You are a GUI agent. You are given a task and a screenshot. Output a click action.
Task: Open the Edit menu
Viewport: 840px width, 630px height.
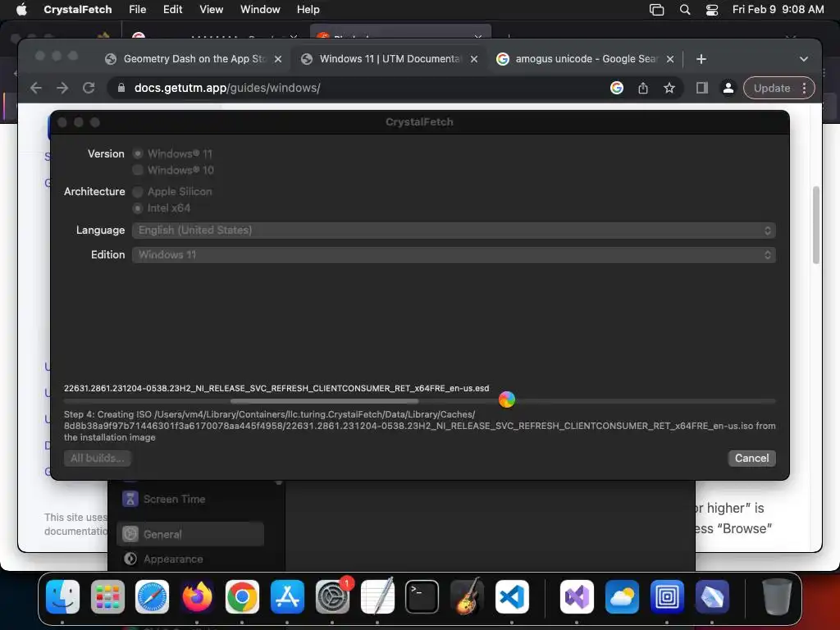click(172, 10)
